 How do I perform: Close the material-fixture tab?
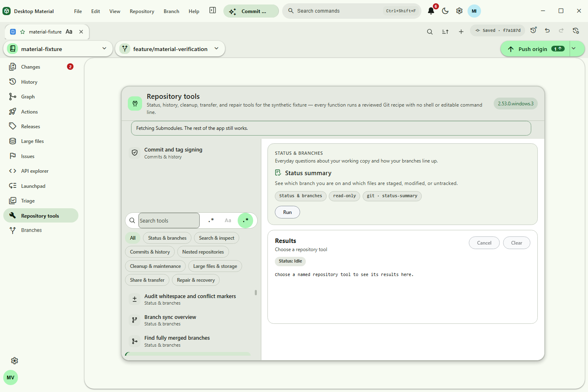[81, 32]
